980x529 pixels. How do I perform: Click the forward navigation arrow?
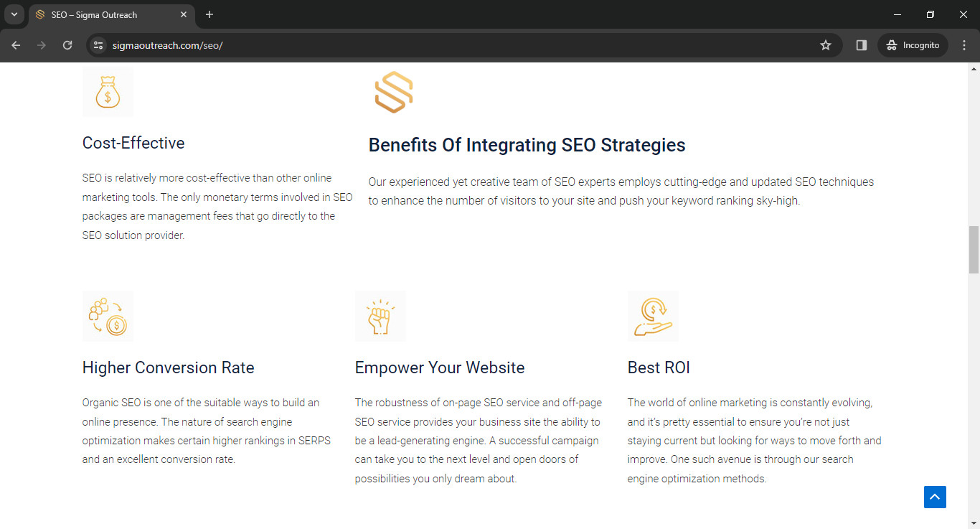[x=42, y=45]
